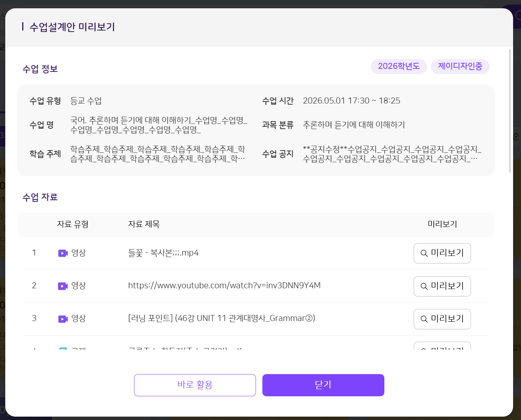Click the magnifier icon in 들꽃 미리보기 button

(424, 253)
